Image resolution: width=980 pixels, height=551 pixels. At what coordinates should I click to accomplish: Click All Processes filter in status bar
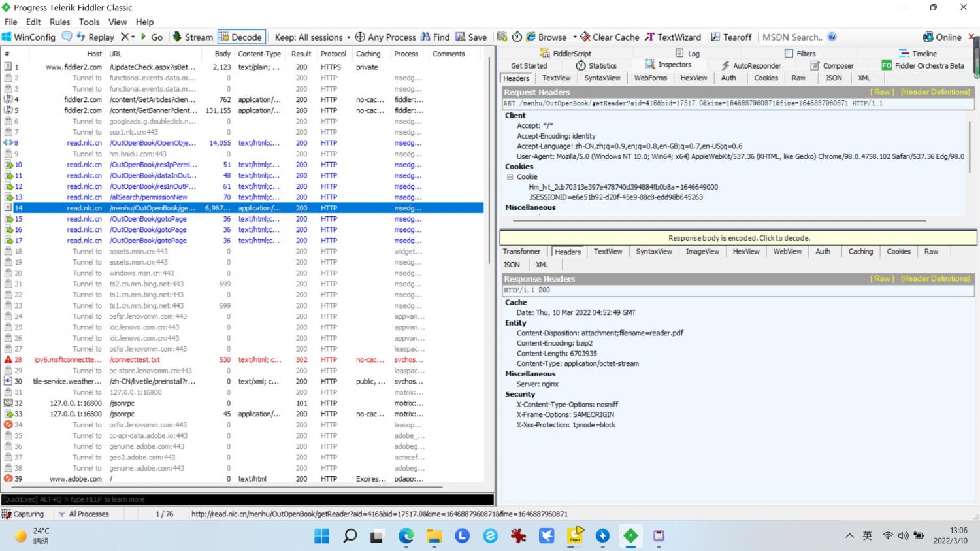pyautogui.click(x=83, y=514)
